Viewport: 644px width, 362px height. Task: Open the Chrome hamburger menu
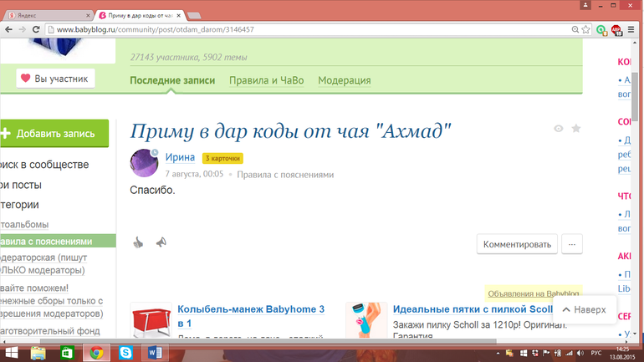631,29
